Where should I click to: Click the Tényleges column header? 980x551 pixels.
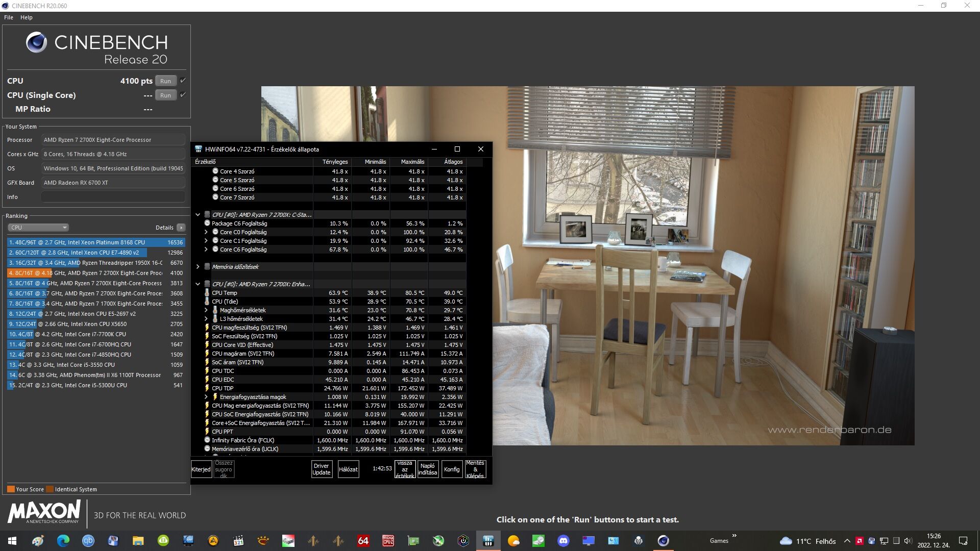(332, 162)
